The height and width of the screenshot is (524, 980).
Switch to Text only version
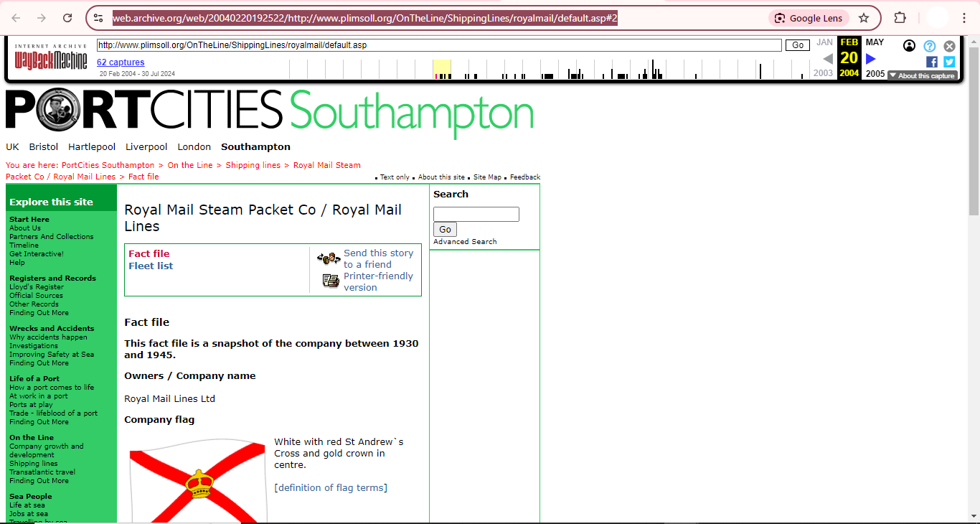(395, 177)
